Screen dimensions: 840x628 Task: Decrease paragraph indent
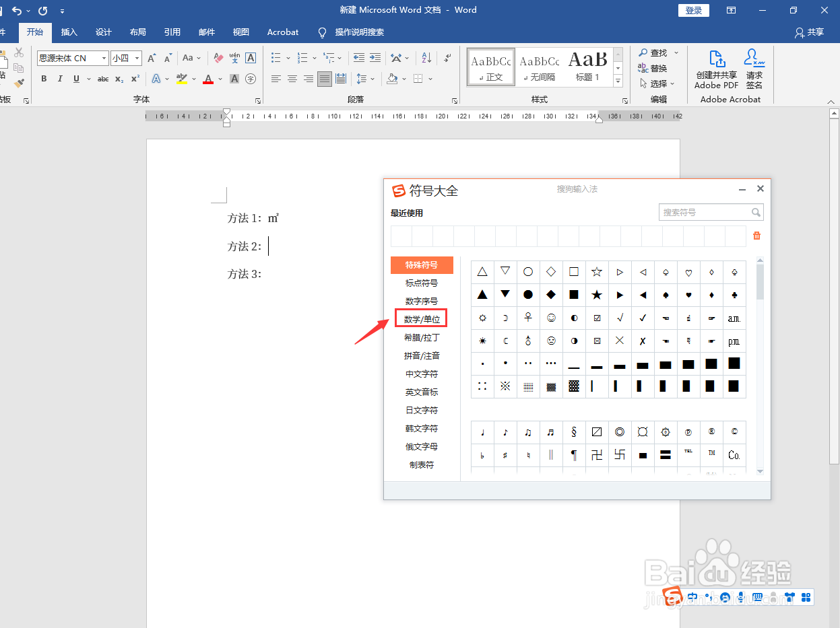[x=359, y=59]
